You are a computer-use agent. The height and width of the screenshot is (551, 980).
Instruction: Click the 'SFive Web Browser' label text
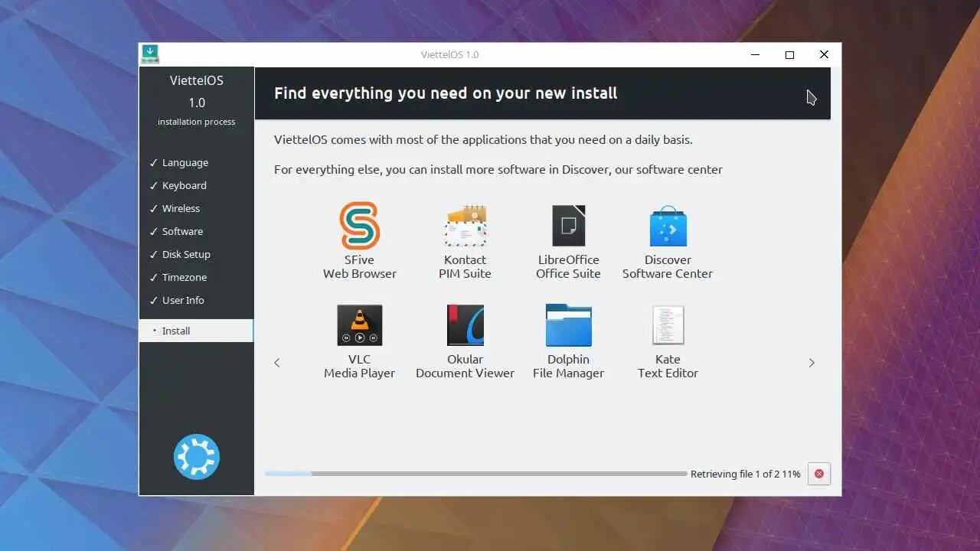pyautogui.click(x=359, y=266)
